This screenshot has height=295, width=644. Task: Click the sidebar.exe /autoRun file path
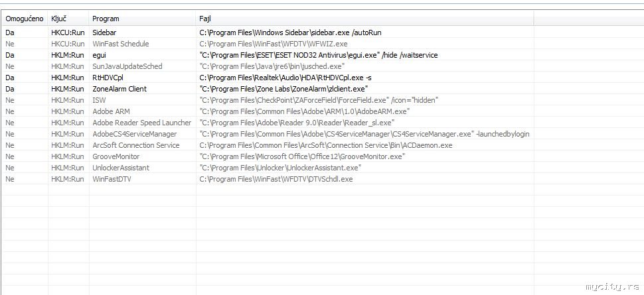click(x=290, y=32)
